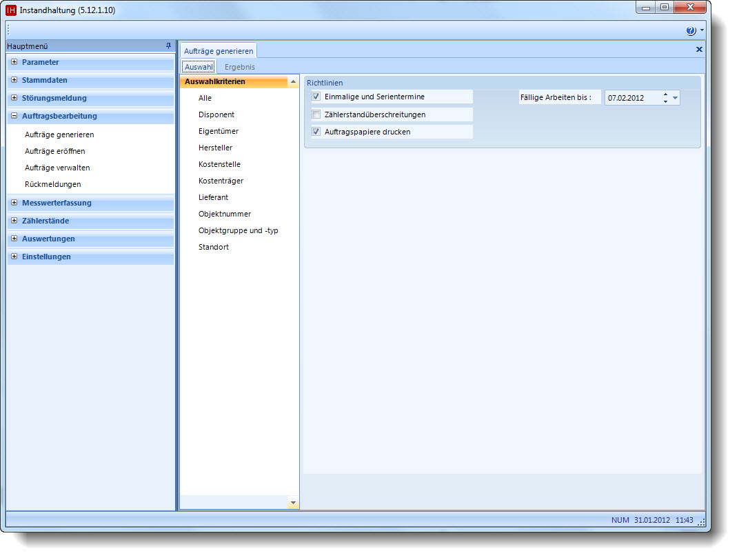Click the blue help question mark icon
The width and height of the screenshot is (739, 560).
coord(691,31)
